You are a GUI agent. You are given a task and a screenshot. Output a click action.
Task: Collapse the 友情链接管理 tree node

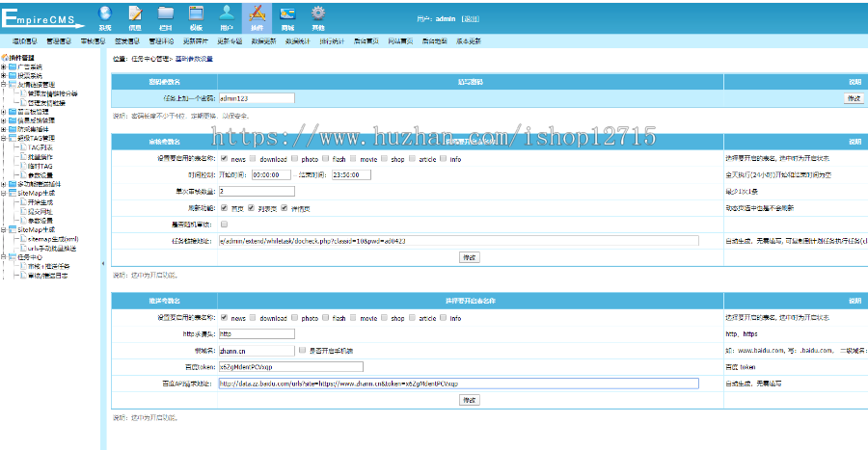pos(3,85)
